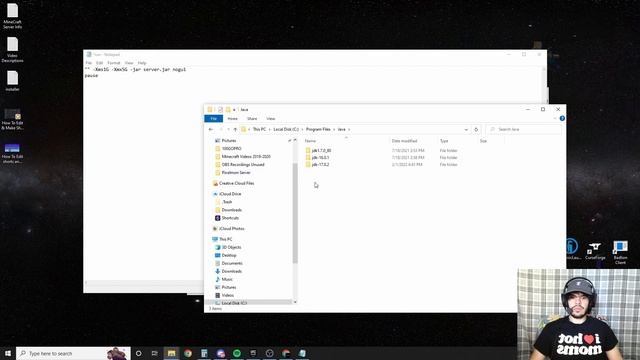
Task: Open Desktop under This PC
Action: 229,255
